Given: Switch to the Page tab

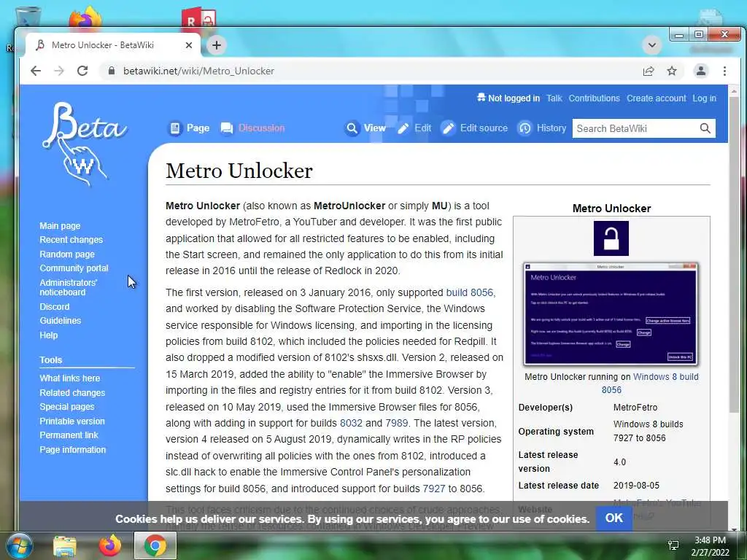Looking at the screenshot, I should pos(190,128).
